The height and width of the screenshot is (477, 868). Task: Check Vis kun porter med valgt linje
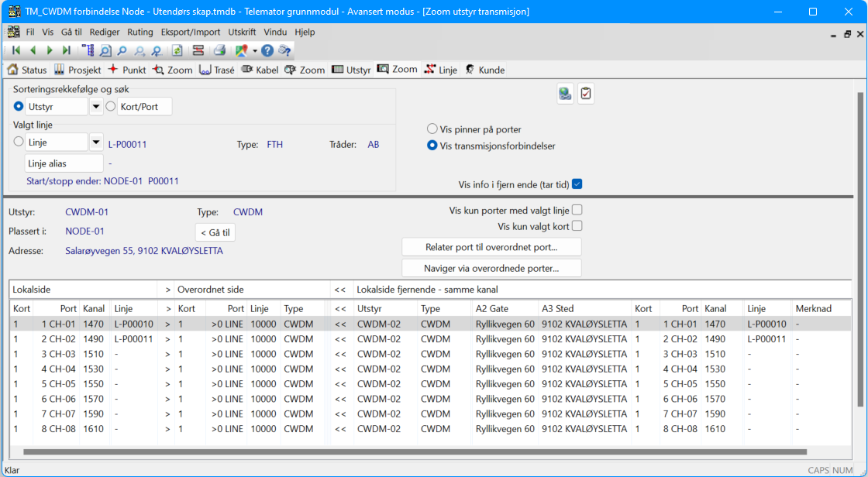click(x=577, y=210)
